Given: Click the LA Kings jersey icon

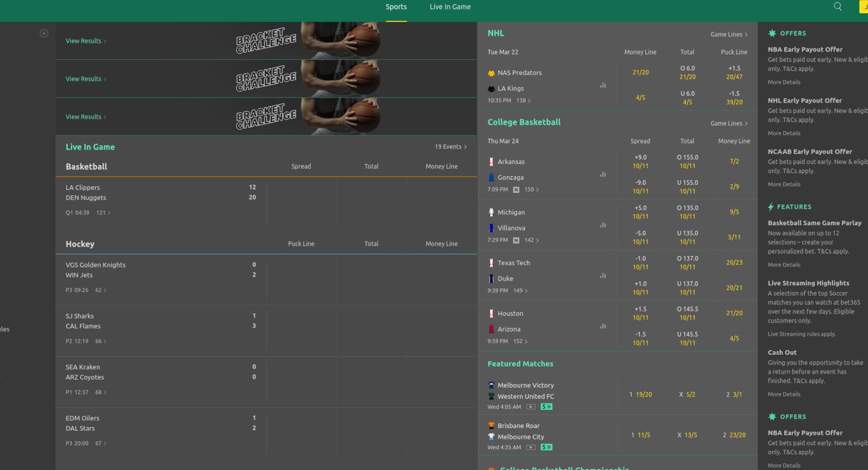Looking at the screenshot, I should (491, 89).
